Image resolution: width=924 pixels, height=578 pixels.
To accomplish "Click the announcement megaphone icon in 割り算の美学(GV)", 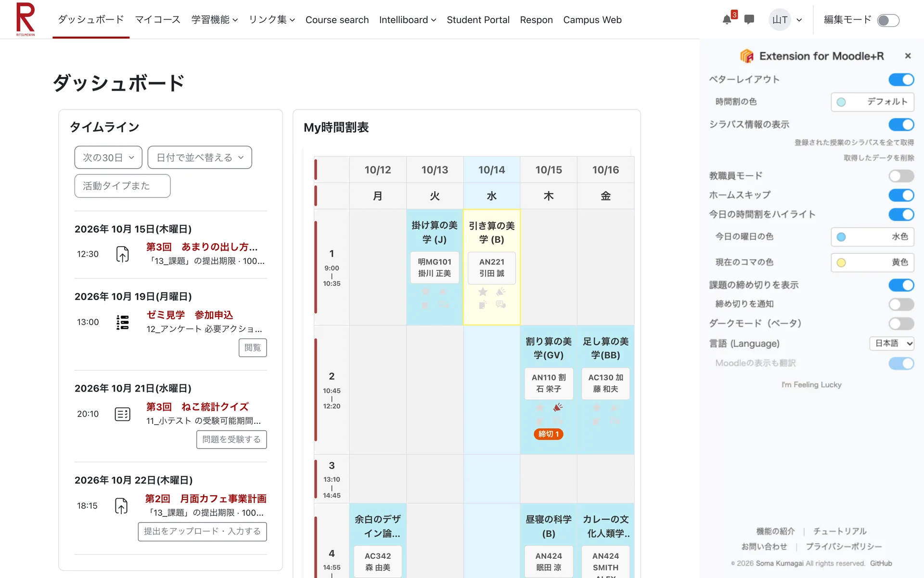I will click(x=557, y=407).
